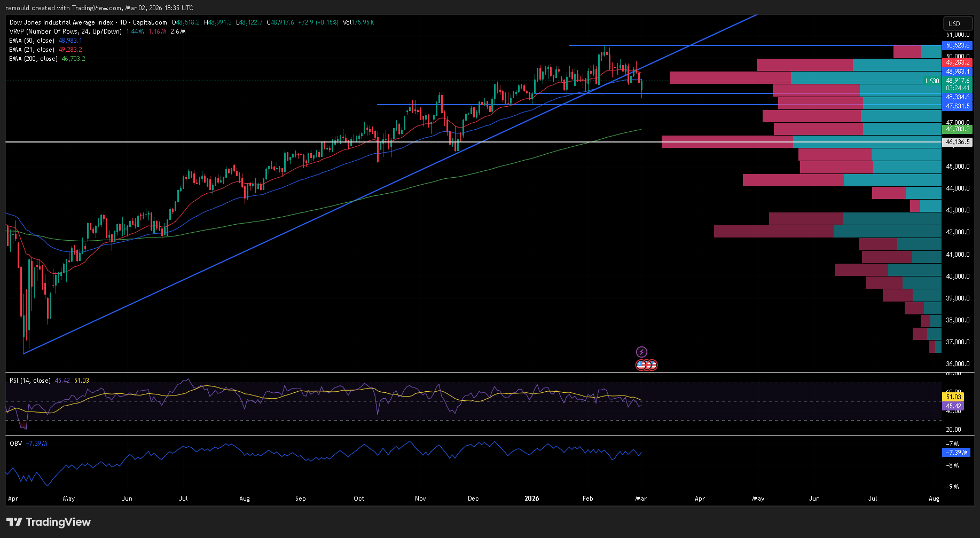The height and width of the screenshot is (538, 980).
Task: Click the blue 50,523.6 resistance level label
Action: [x=958, y=45]
